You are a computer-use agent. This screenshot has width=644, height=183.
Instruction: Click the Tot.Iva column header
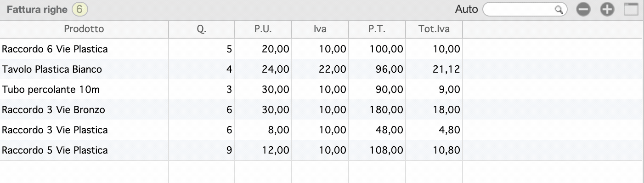click(x=434, y=29)
